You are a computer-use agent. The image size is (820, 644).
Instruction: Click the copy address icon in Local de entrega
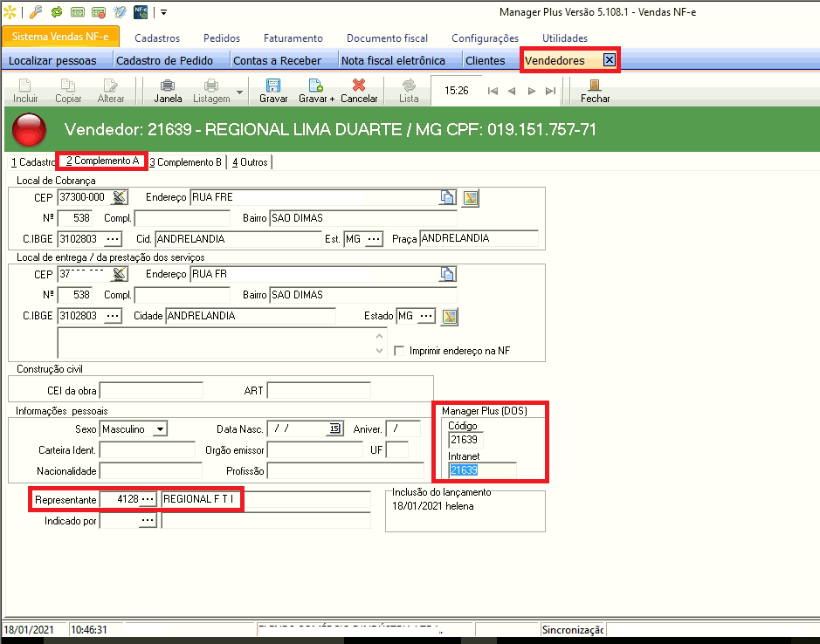coord(448,274)
